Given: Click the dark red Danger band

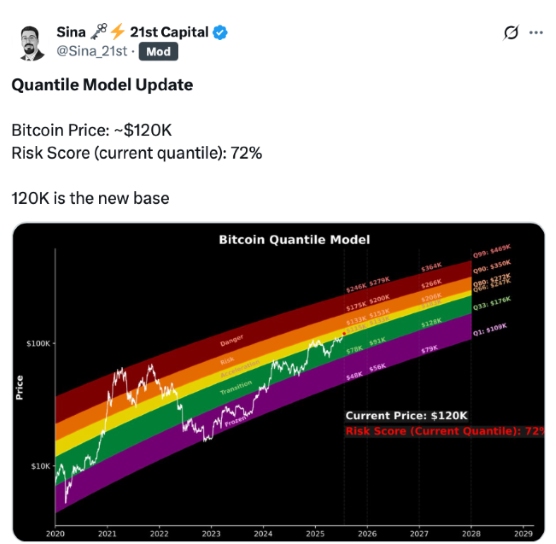Looking at the screenshot, I should pos(232,340).
